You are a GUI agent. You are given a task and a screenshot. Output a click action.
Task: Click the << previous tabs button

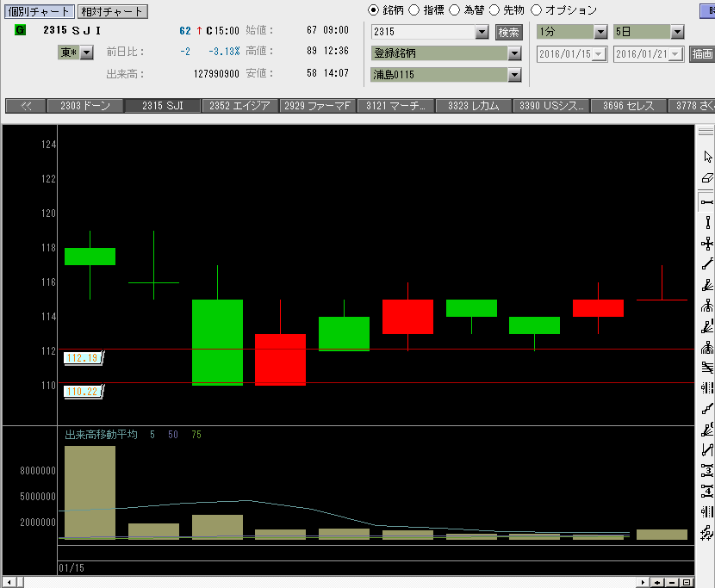(26, 106)
